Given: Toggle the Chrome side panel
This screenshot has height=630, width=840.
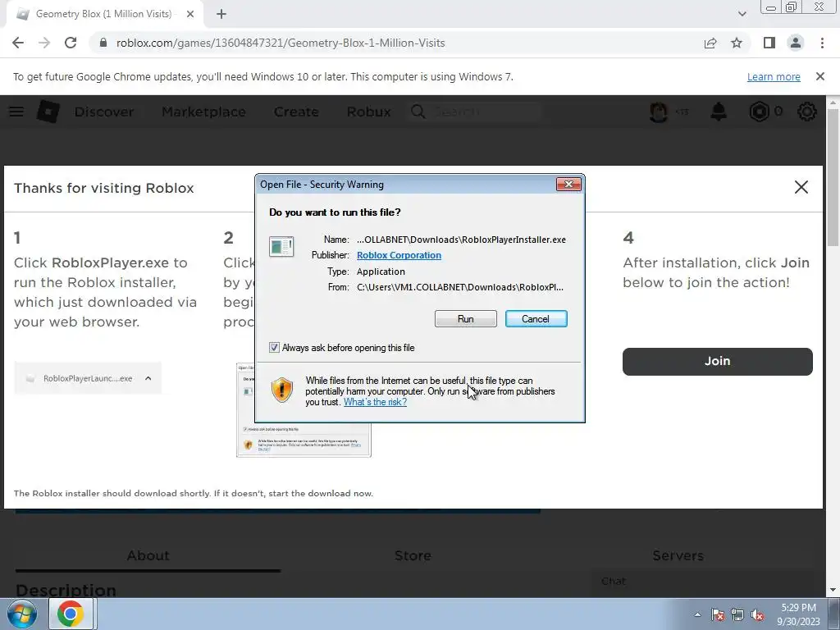Looking at the screenshot, I should tap(769, 43).
